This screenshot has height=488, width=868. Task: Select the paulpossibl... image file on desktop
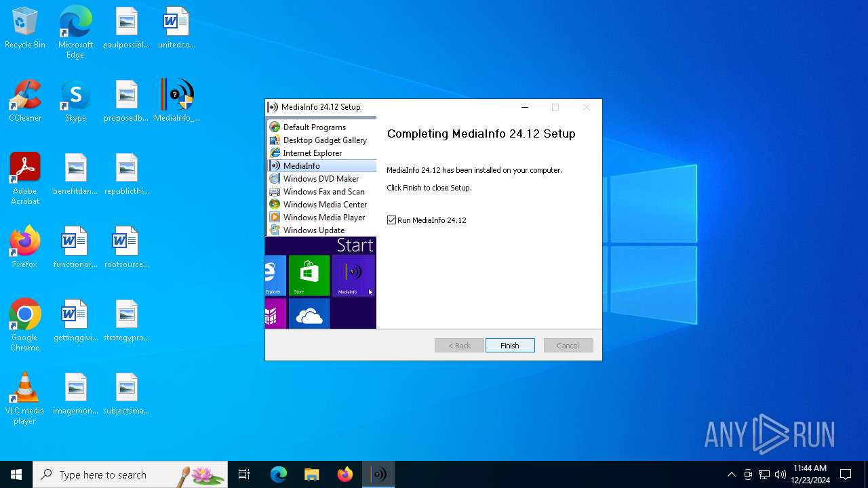point(126,28)
